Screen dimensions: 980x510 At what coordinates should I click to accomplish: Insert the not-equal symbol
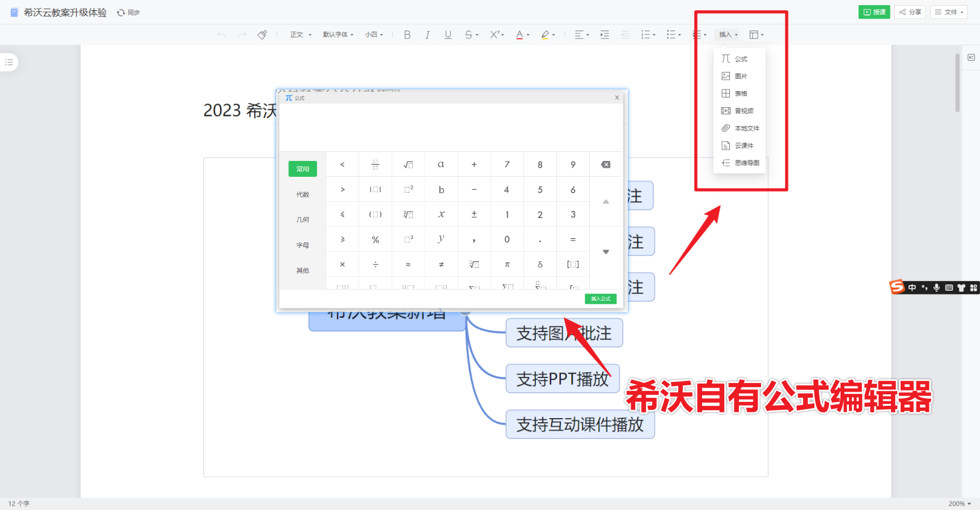[x=441, y=264]
